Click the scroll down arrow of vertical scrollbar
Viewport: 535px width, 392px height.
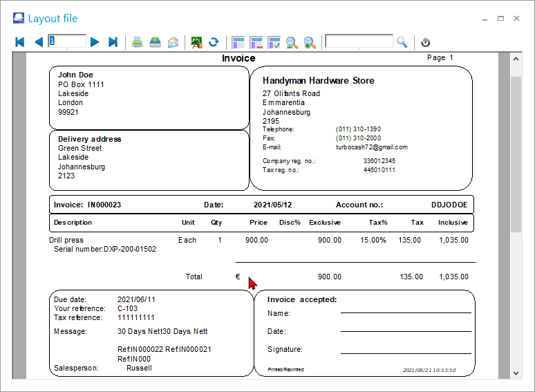click(x=516, y=373)
